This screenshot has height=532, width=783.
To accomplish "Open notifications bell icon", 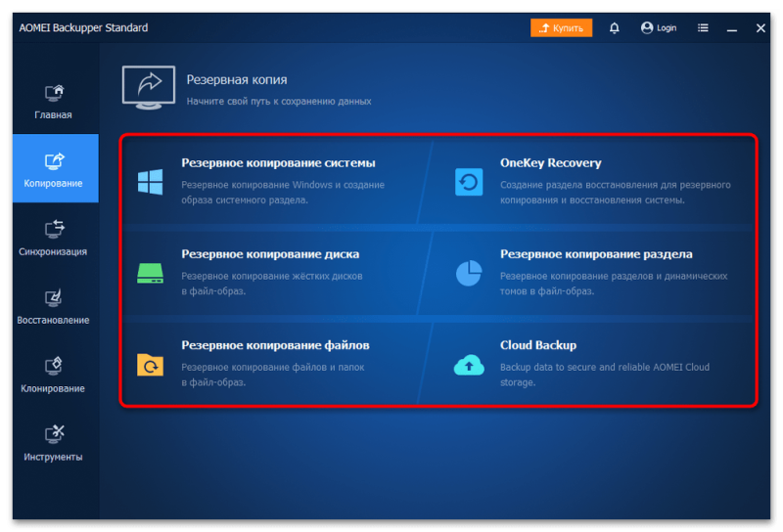I will 615,28.
